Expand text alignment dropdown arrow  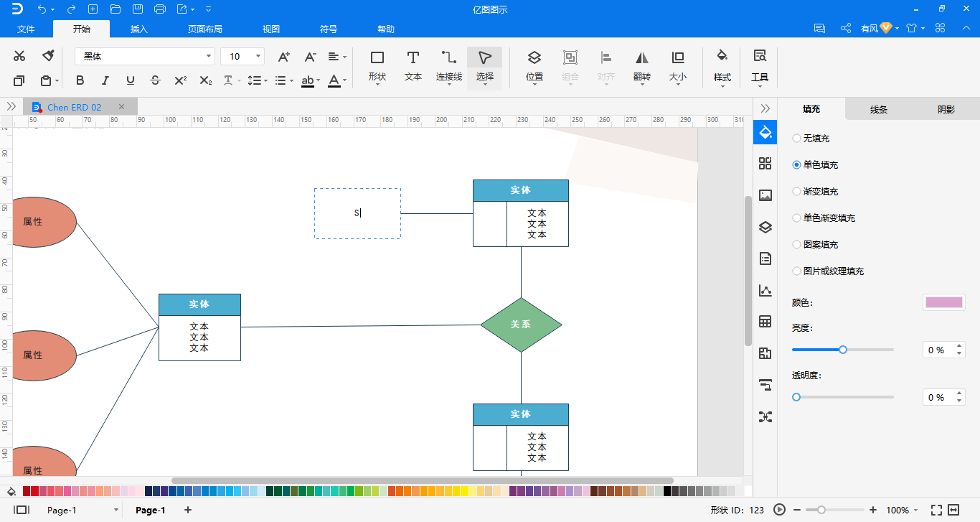[x=345, y=57]
